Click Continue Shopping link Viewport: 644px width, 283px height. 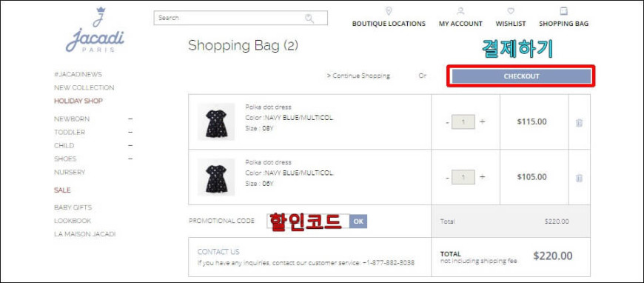(x=358, y=76)
